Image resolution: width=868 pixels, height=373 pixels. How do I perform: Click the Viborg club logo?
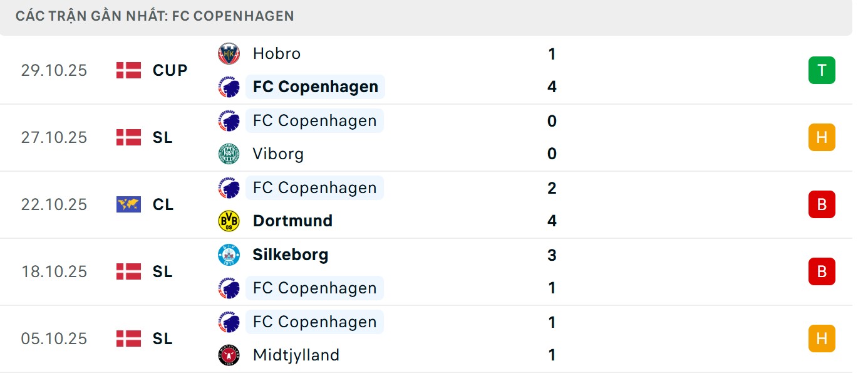[229, 154]
